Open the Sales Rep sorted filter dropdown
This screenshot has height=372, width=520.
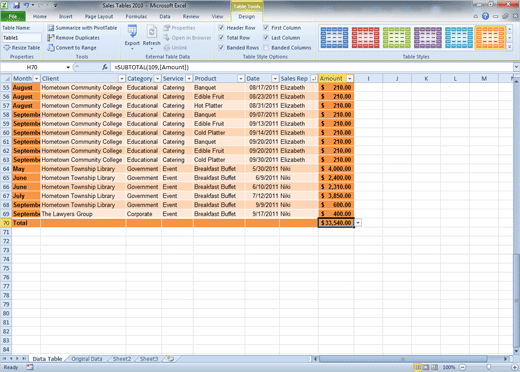point(314,79)
